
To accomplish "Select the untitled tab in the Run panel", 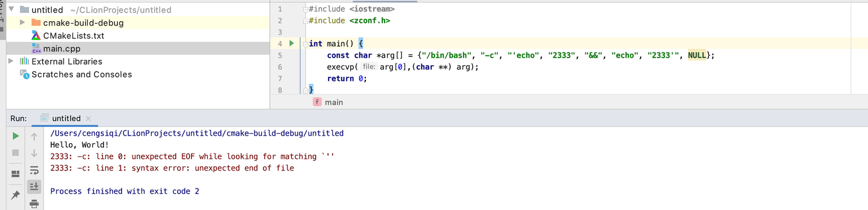I will click(x=66, y=119).
